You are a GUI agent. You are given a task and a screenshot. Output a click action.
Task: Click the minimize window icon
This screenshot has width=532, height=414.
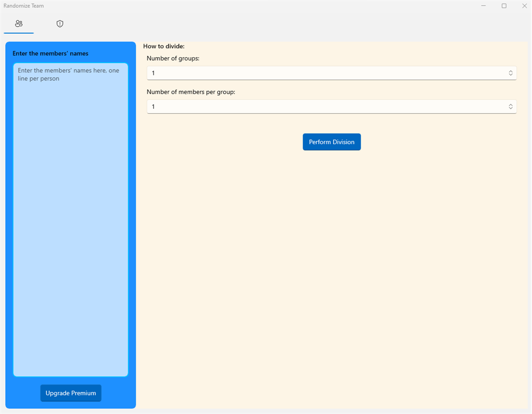483,6
